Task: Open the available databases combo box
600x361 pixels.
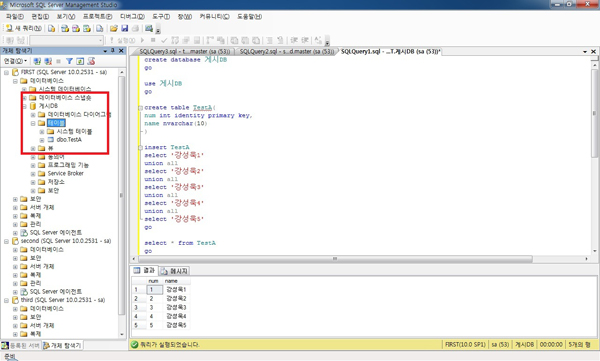Action: [67, 40]
